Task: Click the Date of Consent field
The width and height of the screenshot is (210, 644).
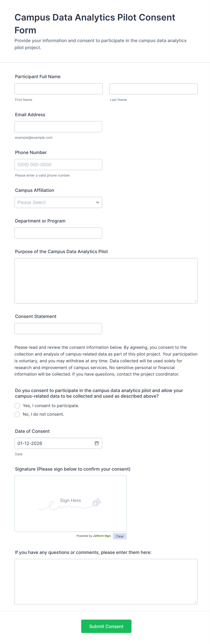Action: 54,443
